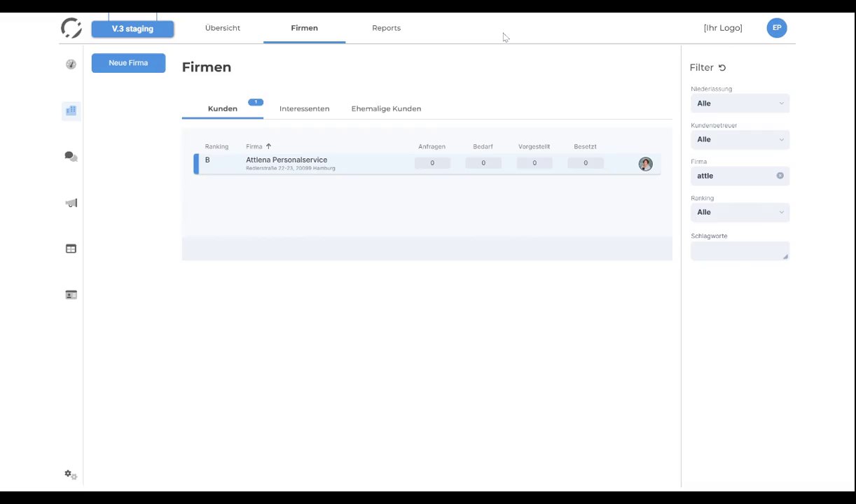The height and width of the screenshot is (504, 856).
Task: Open the dashboard gauge icon in the sidebar
Action: [71, 64]
